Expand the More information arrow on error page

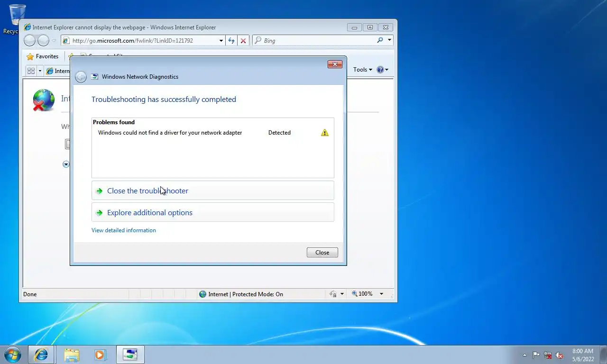[66, 164]
